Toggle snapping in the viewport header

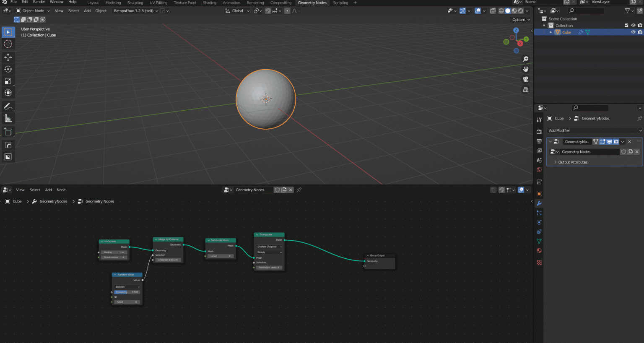[x=267, y=10]
